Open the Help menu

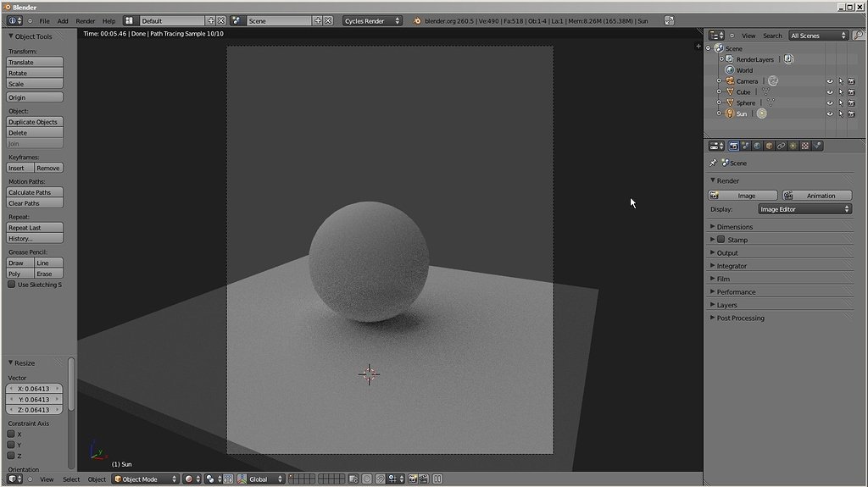(x=109, y=21)
